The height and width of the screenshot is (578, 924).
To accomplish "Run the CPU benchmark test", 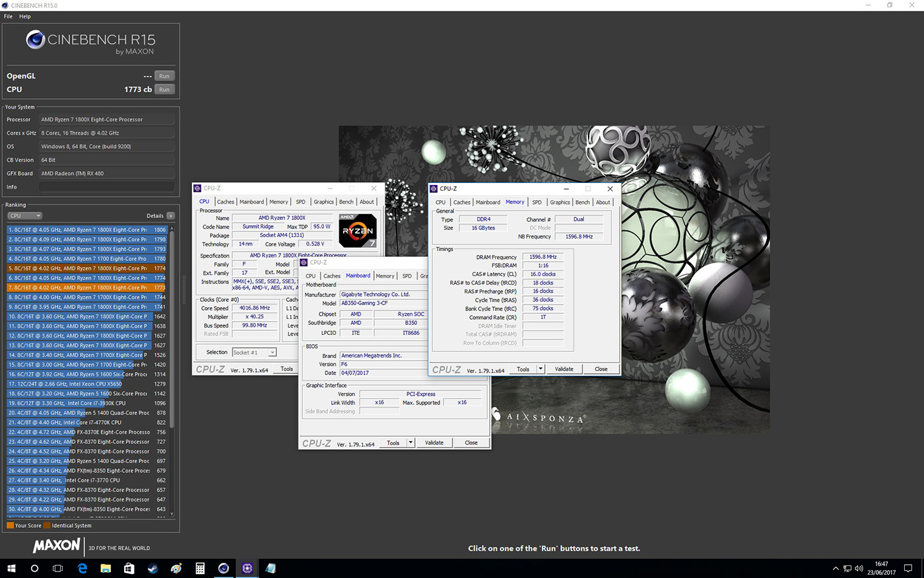I will (164, 89).
